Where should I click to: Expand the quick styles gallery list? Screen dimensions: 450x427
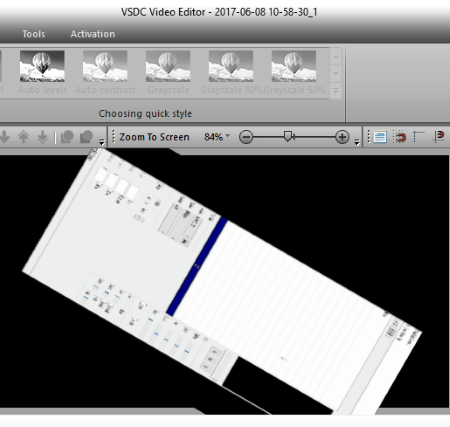click(336, 90)
